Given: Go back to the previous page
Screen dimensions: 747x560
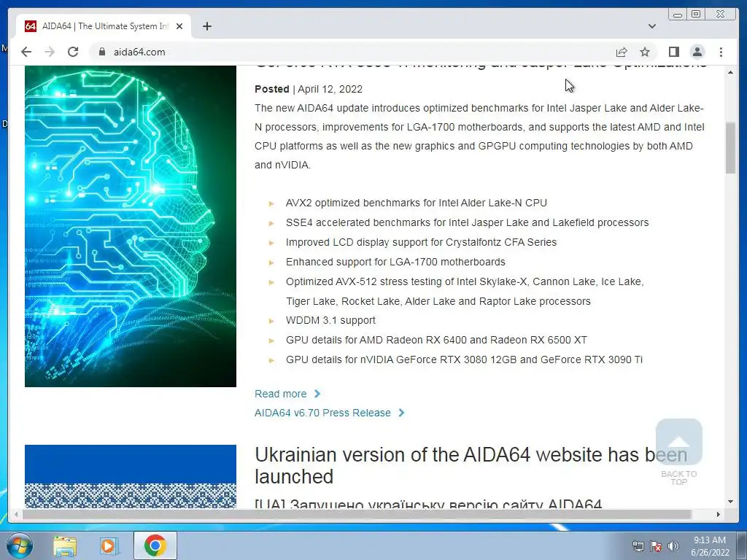Looking at the screenshot, I should (x=26, y=52).
